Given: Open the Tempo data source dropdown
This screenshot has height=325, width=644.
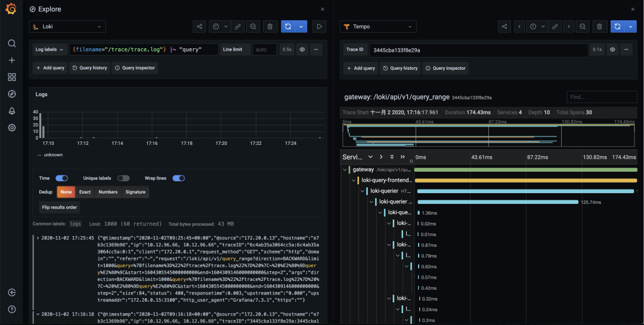Looking at the screenshot, I should [378, 26].
